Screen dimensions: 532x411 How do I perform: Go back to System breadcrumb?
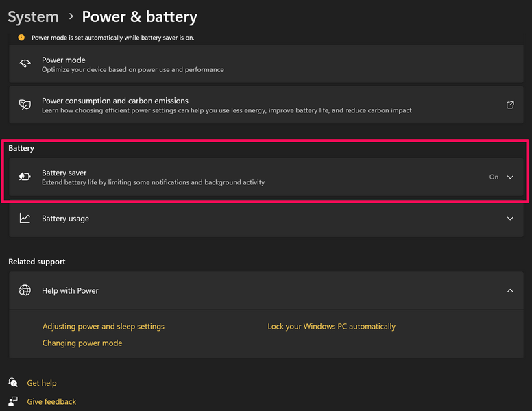33,16
